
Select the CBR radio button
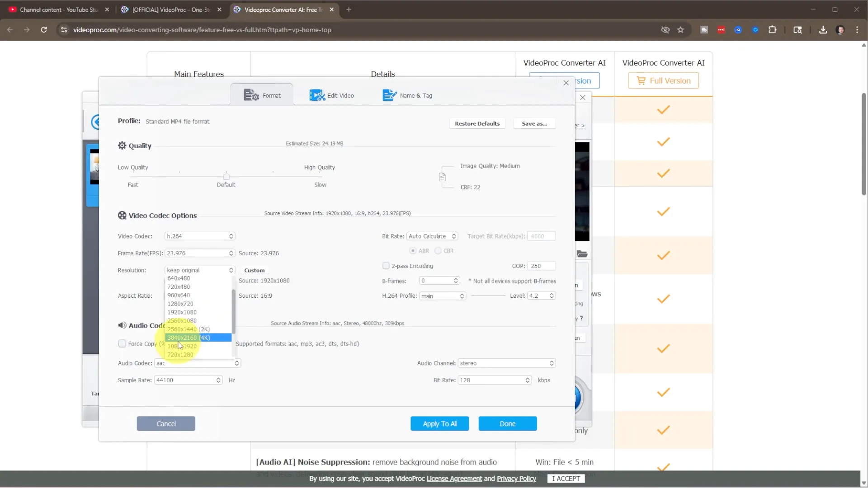[438, 251]
